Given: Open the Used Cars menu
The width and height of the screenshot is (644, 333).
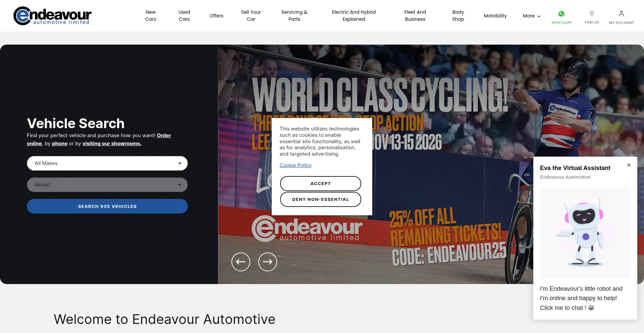Looking at the screenshot, I should pyautogui.click(x=184, y=16).
